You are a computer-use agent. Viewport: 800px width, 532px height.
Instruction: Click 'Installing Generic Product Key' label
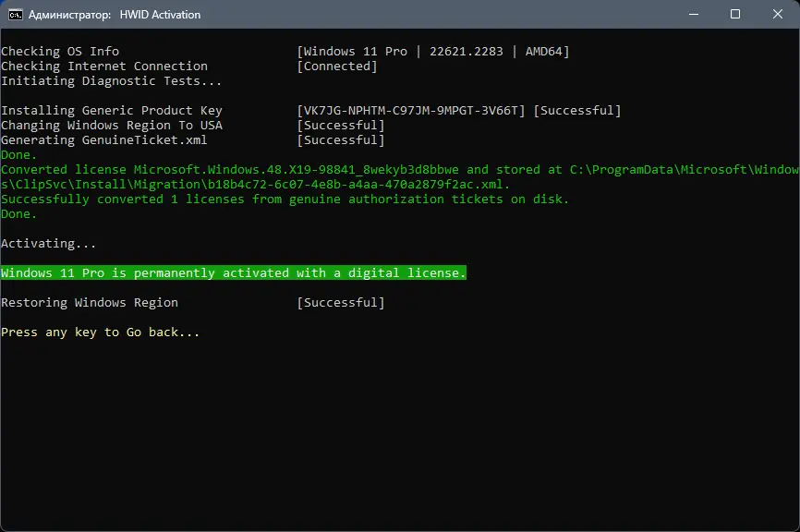111,111
